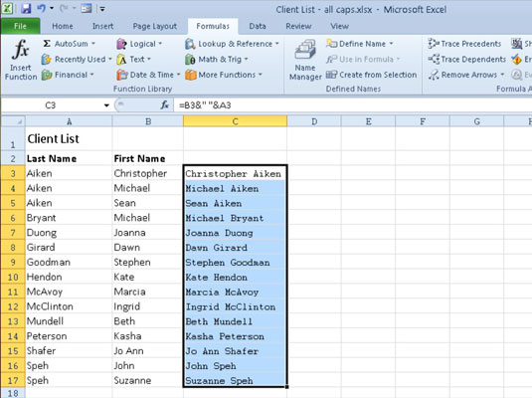Click Trace Dependents
Image resolution: width=532 pixels, height=398 pixels.
pos(466,59)
